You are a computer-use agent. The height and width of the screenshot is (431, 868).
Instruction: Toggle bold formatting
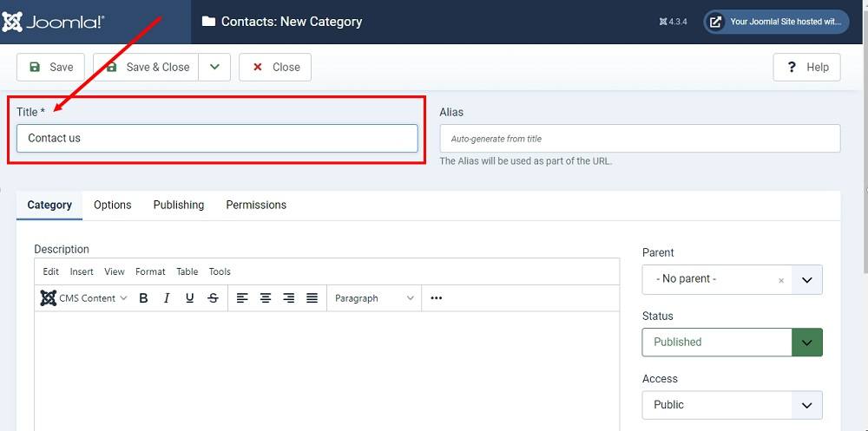coord(143,298)
